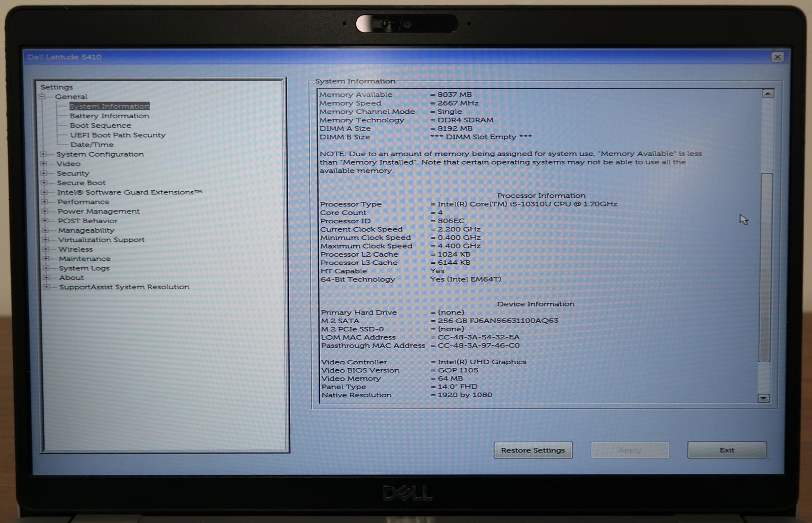Screen dimensions: 812x523
Task: Select UEFI Boot Path Security
Action: pyautogui.click(x=118, y=135)
